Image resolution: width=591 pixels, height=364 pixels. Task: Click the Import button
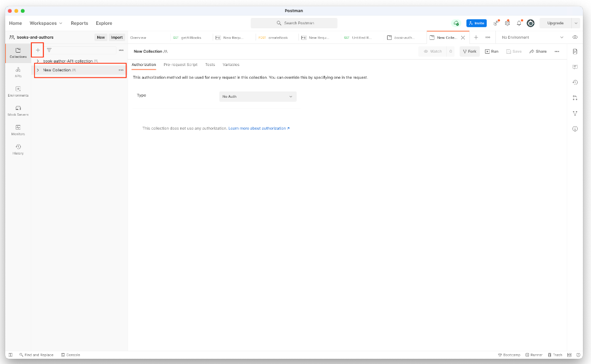coord(117,37)
